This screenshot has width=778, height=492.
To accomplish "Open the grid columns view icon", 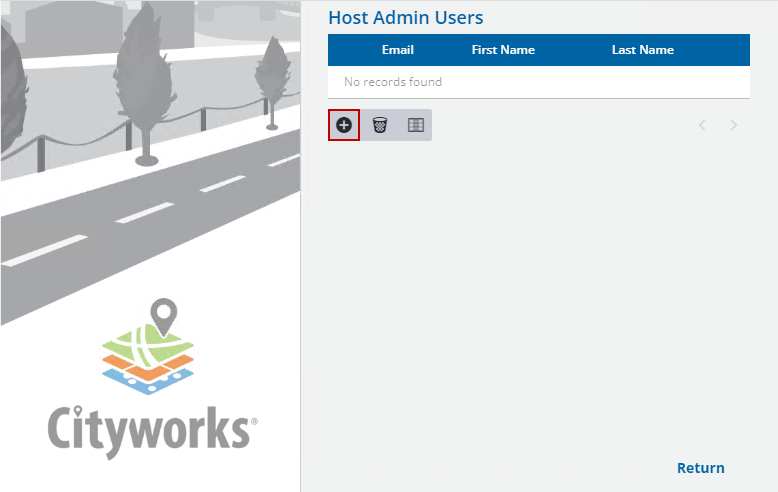I will click(416, 125).
